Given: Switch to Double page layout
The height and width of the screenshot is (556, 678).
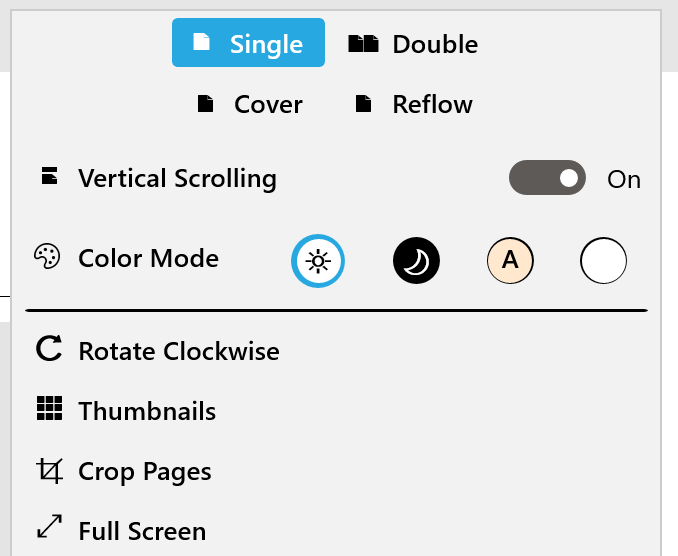Looking at the screenshot, I should tap(413, 44).
